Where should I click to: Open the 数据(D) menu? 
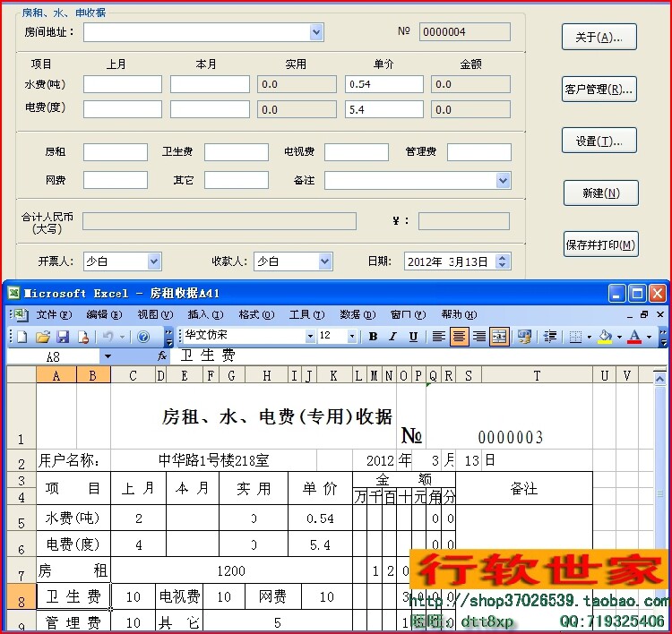(x=358, y=315)
